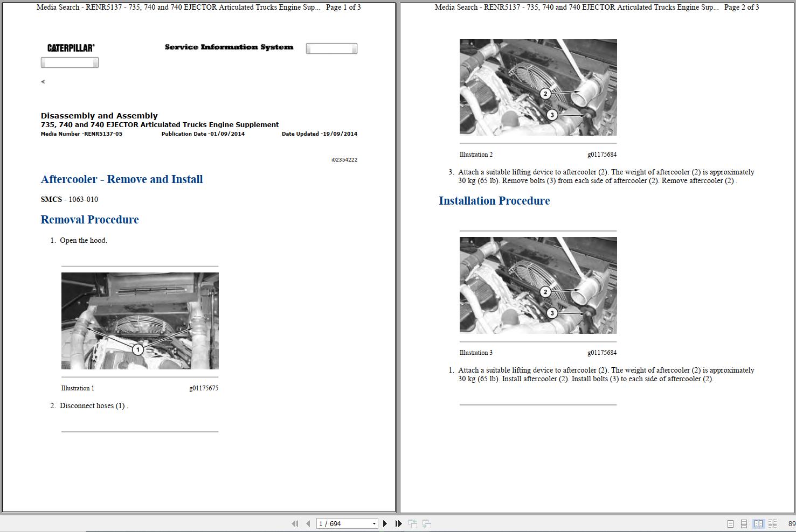This screenshot has width=796, height=532.
Task: Switch to single page view mode
Action: click(x=730, y=523)
